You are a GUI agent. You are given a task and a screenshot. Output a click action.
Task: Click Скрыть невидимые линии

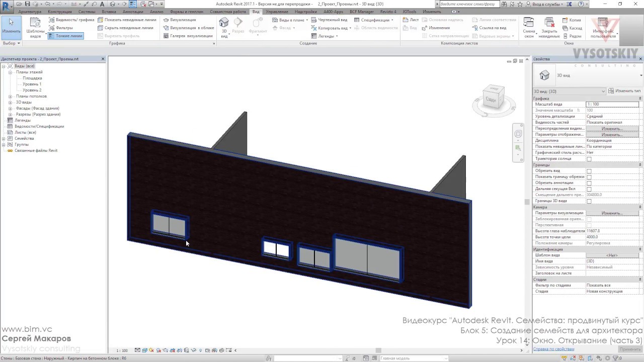coord(125,28)
